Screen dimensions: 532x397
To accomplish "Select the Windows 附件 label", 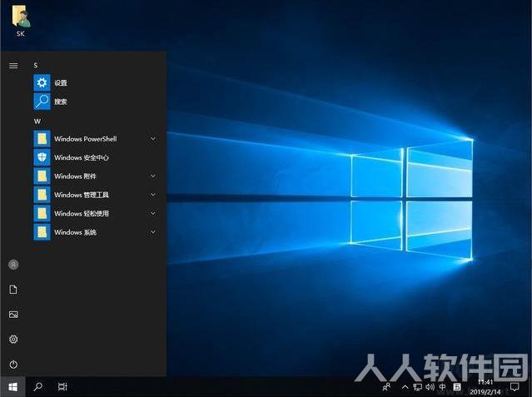I will tap(75, 176).
